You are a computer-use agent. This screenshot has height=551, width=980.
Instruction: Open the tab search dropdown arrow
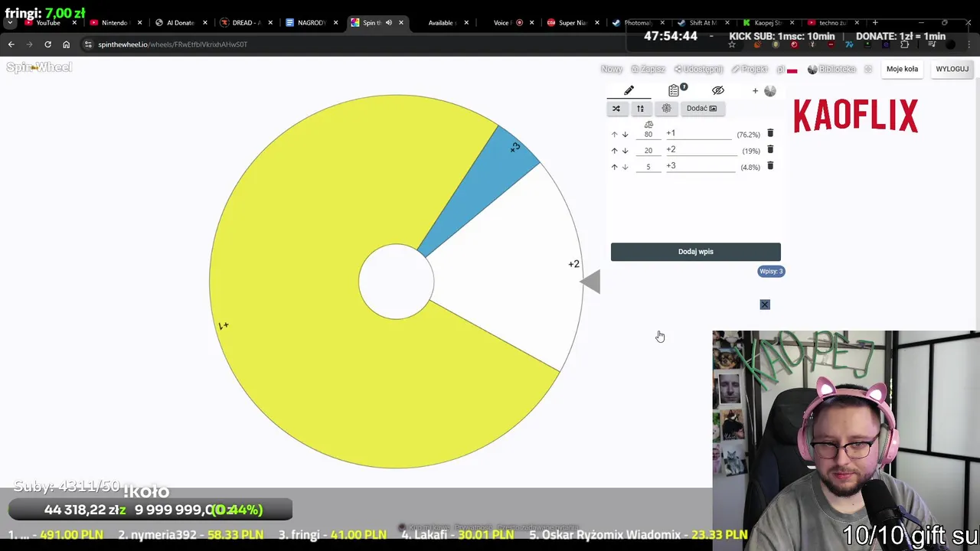[x=10, y=23]
